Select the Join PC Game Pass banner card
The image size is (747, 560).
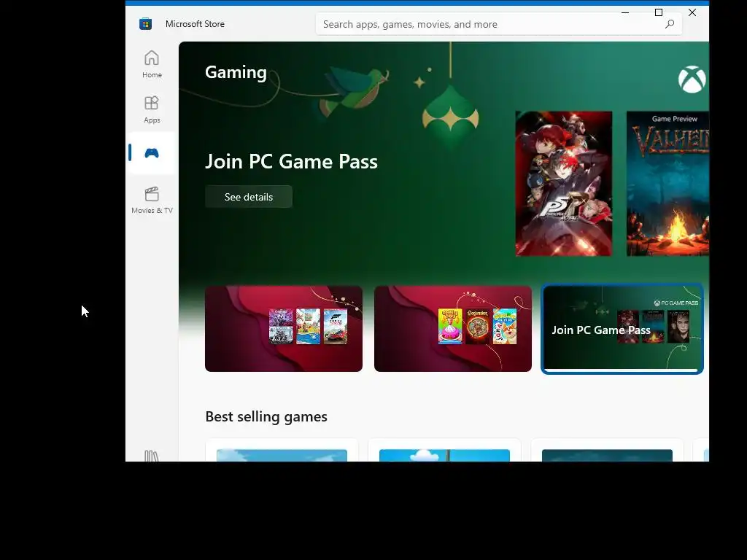pos(622,329)
